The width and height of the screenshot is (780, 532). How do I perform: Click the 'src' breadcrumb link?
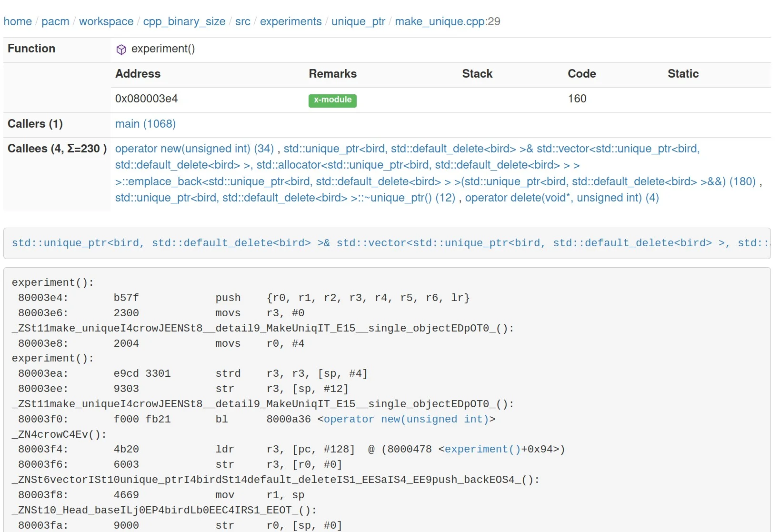click(242, 21)
